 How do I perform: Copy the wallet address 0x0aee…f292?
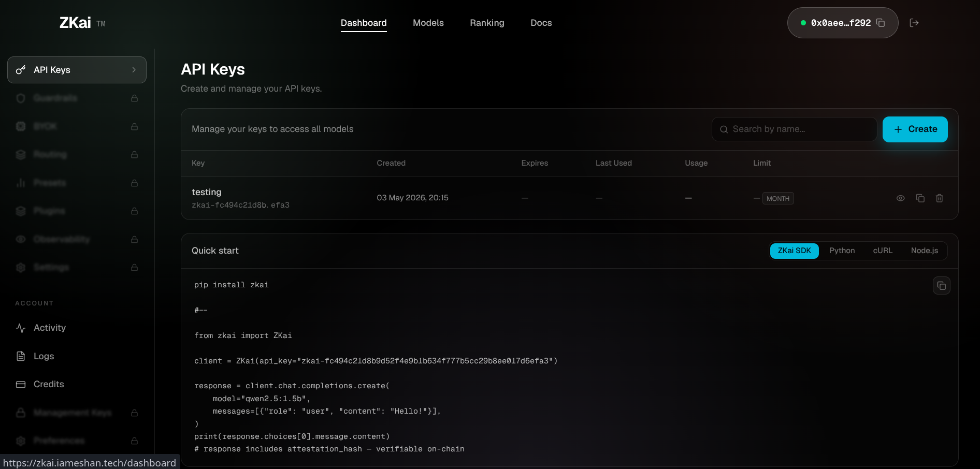(x=881, y=23)
